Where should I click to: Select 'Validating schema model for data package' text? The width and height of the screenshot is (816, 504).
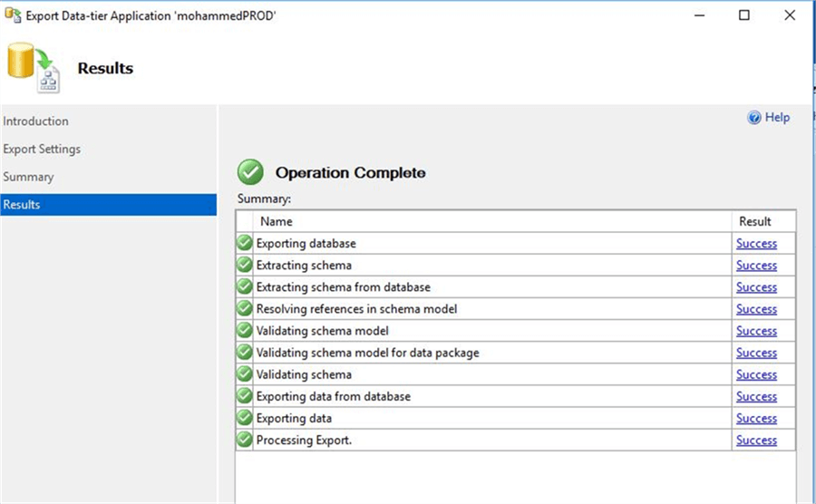[x=367, y=353]
